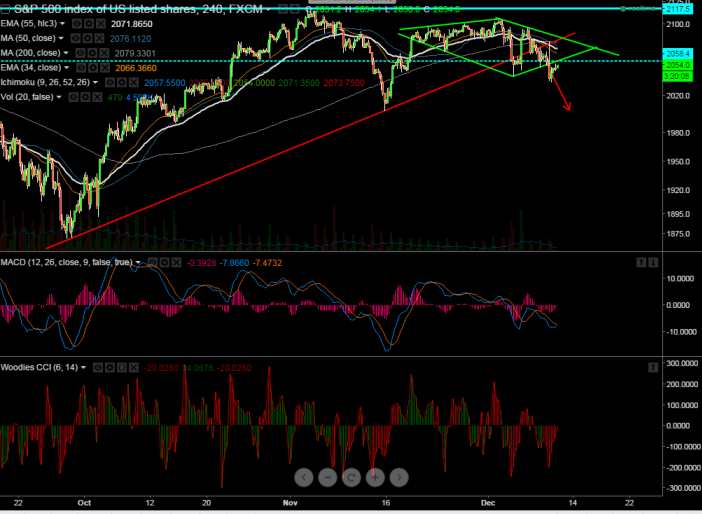Remove the Ichimoku indicator with X icon

[x=134, y=82]
